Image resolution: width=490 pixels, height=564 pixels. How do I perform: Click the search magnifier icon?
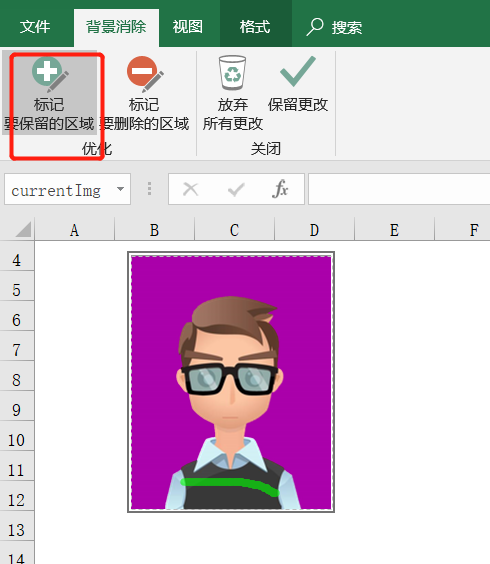coord(315,27)
